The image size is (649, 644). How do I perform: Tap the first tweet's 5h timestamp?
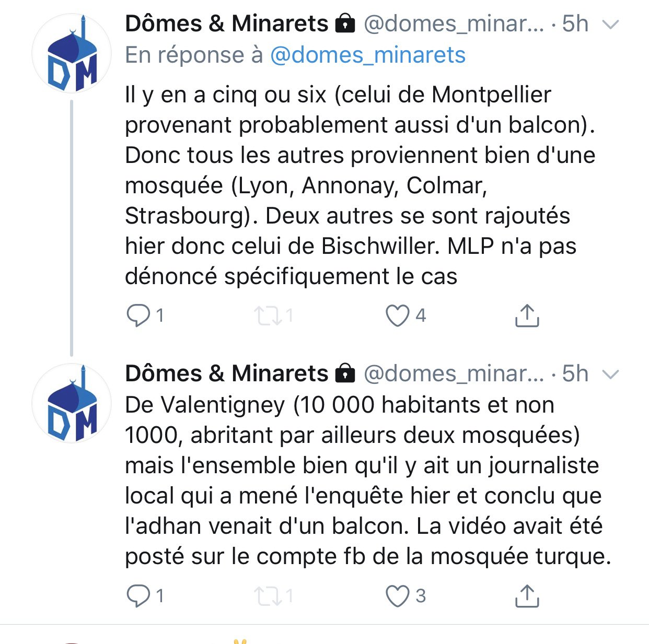click(x=575, y=24)
